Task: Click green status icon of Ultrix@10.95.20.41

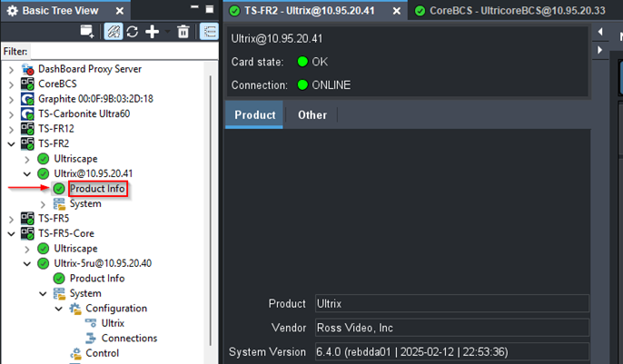Action: 43,174
